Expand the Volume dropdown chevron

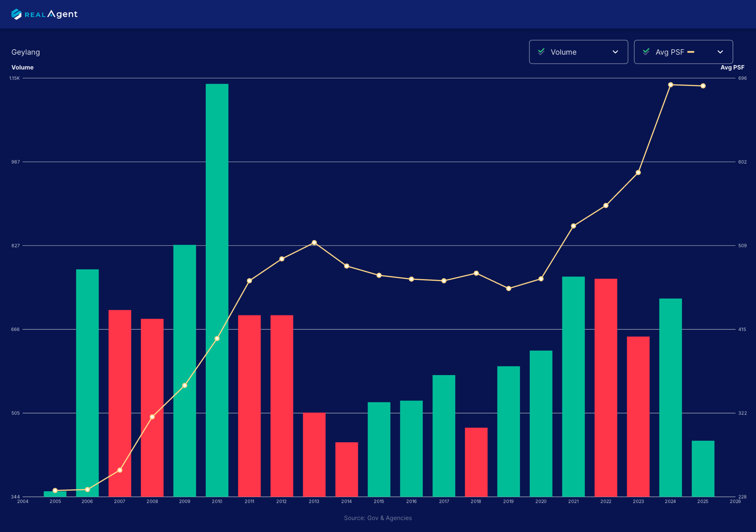click(615, 52)
